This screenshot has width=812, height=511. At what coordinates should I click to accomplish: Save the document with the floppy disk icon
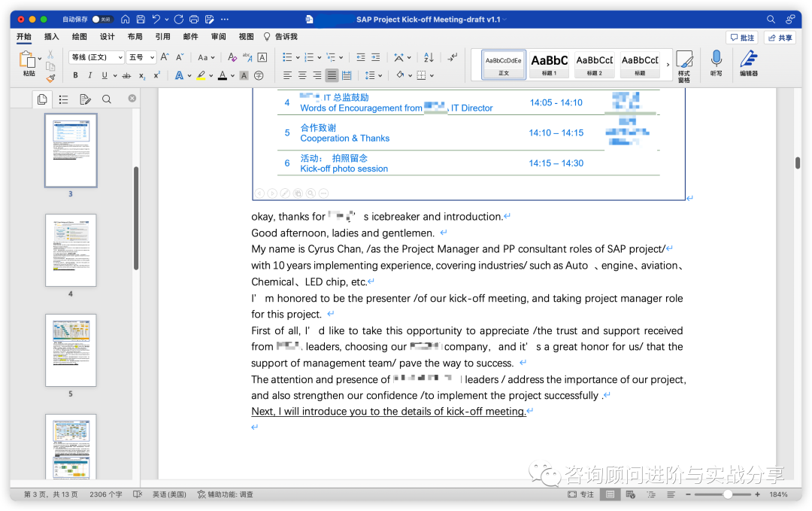click(141, 19)
